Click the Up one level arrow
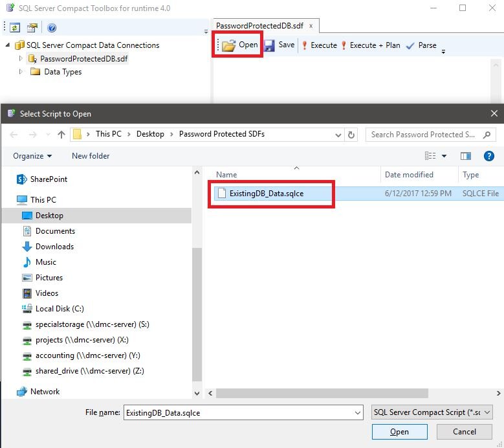Viewport: 504px width, 448px height. tap(61, 135)
